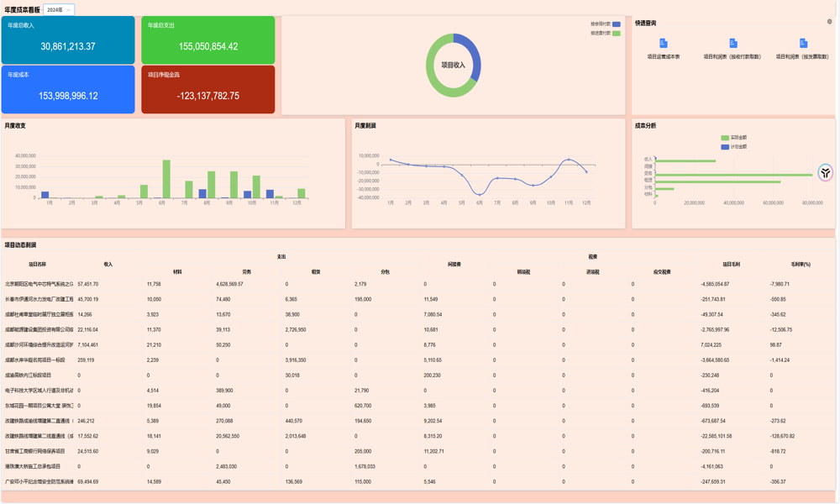Click the 项目毛利 column header
Screen dimensions: 840x504
[x=731, y=264]
